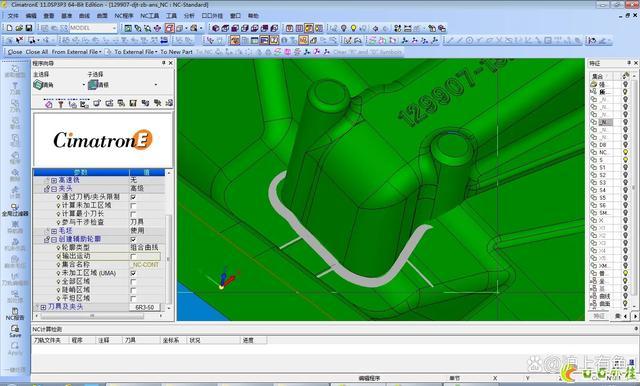Image resolution: width=640 pixels, height=386 pixels.
Task: Click the 6R3-50 tool value button
Action: coord(145,307)
